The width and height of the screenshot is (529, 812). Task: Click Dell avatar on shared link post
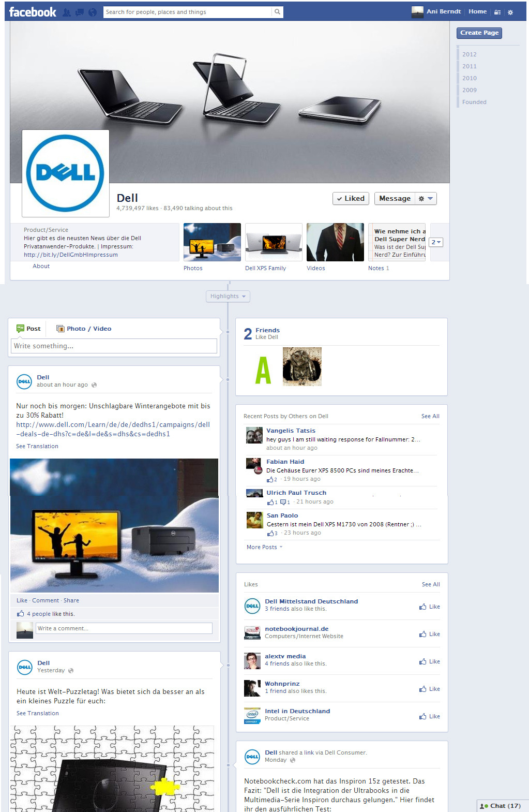pos(252,757)
